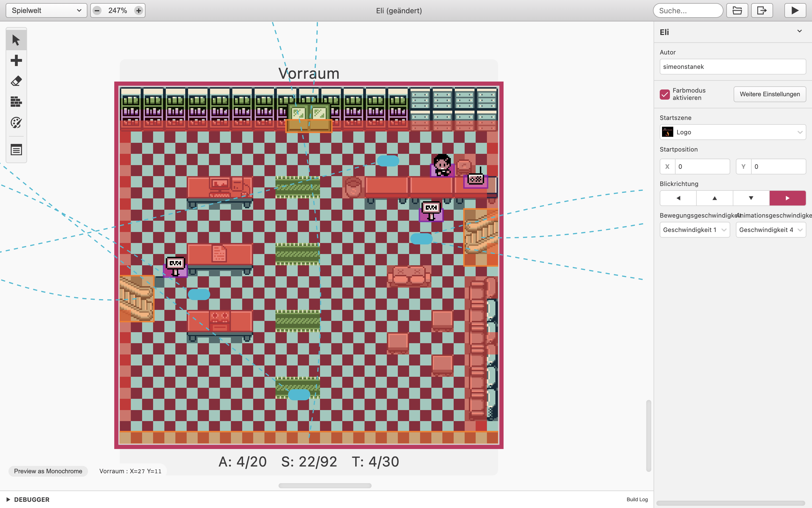Viewport: 812px width, 508px height.
Task: Open the Animationsgeschwindigkeit dropdown
Action: 771,230
